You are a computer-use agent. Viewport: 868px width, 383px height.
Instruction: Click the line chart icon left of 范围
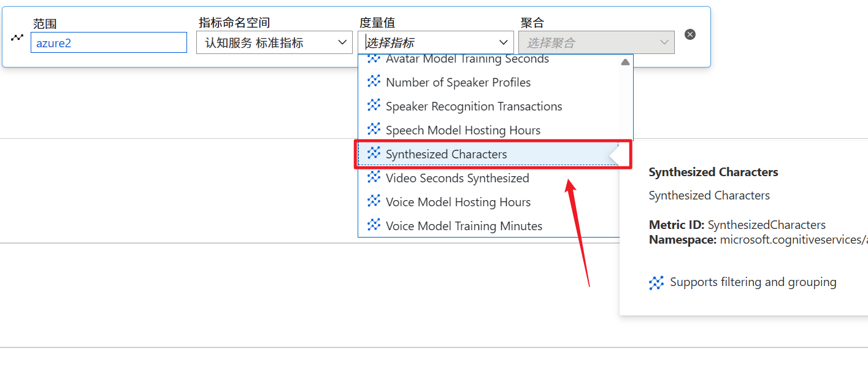tap(17, 37)
